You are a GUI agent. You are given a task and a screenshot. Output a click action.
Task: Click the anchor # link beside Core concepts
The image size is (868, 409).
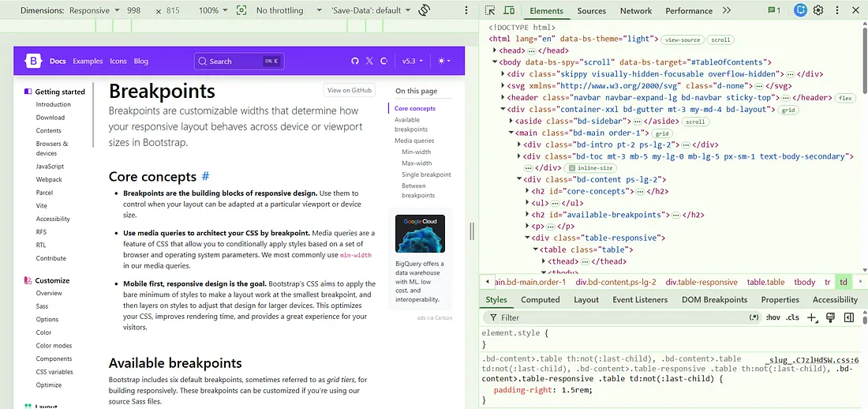[205, 176]
